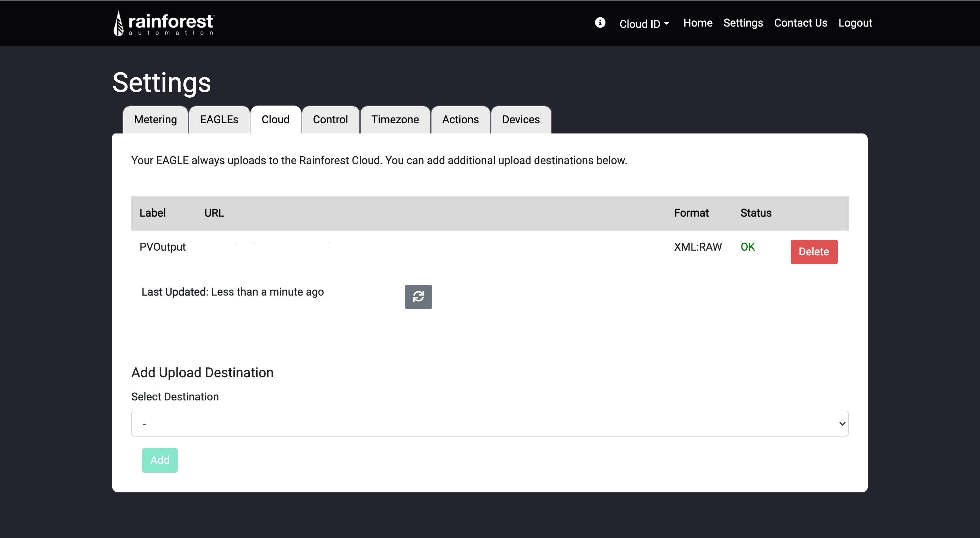Open the Timezone tab
Screen dimensions: 980x538
395,120
